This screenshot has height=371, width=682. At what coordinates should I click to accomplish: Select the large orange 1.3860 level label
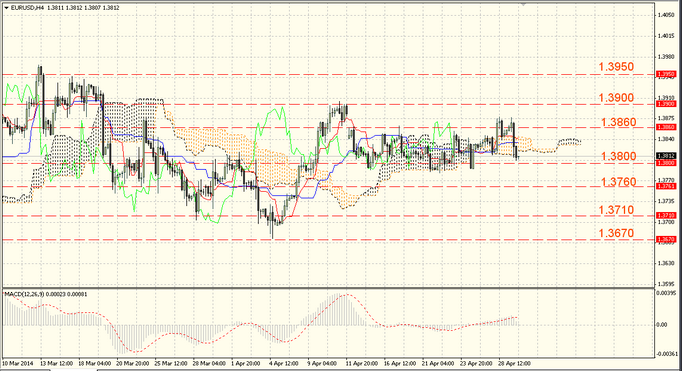[618, 122]
